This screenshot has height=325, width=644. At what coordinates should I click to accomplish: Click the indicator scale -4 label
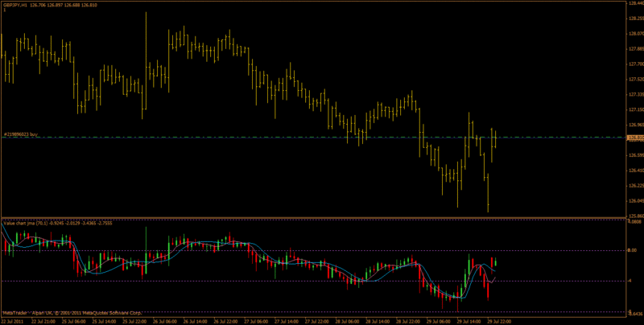point(631,281)
